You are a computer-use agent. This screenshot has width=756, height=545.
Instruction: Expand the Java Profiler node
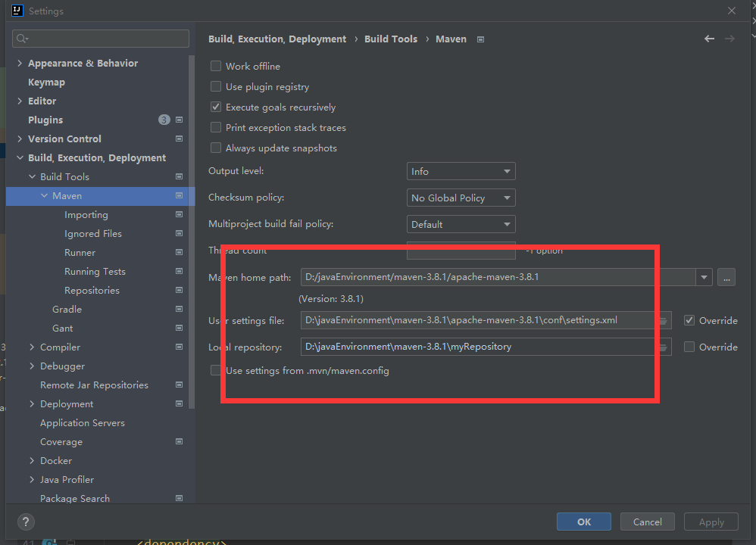pyautogui.click(x=32, y=479)
